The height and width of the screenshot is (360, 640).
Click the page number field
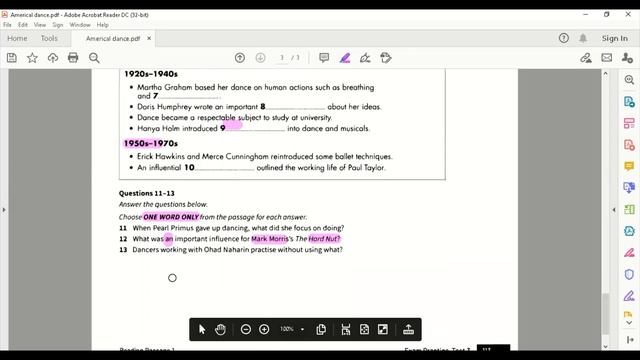[x=282, y=58]
